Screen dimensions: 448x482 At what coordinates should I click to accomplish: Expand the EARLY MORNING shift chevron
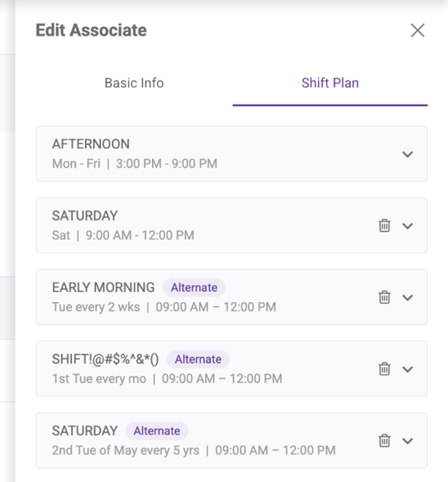tap(408, 297)
